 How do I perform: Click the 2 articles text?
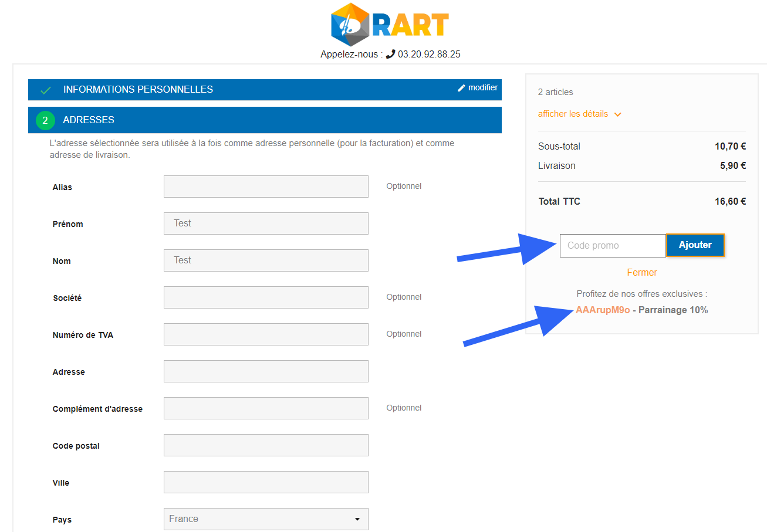(556, 92)
